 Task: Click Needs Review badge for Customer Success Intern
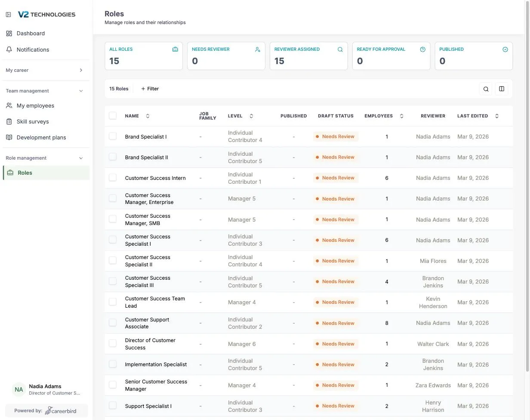click(336, 178)
